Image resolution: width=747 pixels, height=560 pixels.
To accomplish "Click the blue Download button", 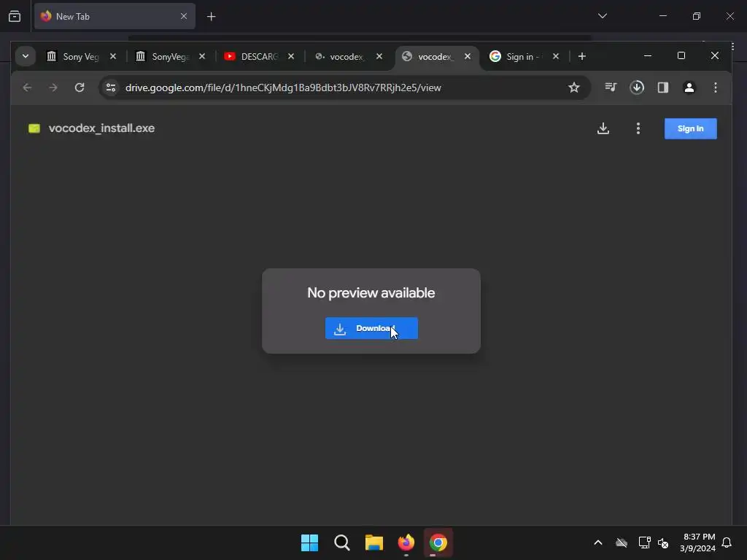I will [371, 328].
